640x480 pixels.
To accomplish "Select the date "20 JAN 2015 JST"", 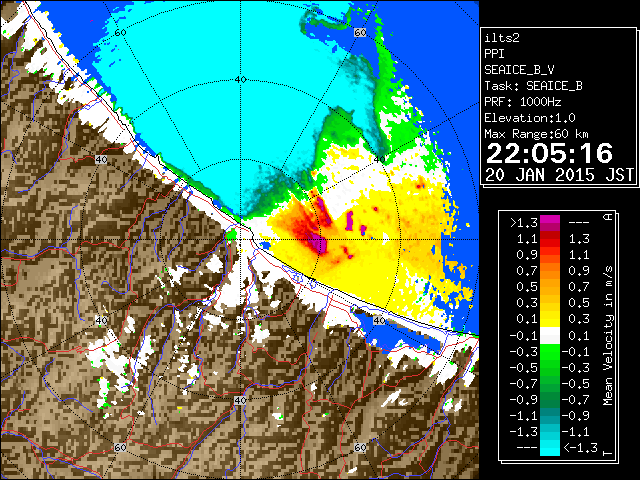I will point(559,175).
